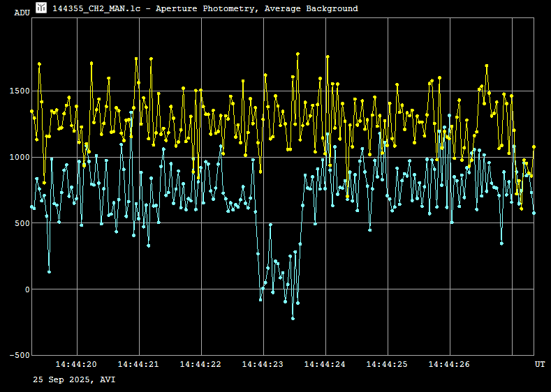The image size is (551, 392).
Task: Select the last cyan data point at right edge
Action: [534, 213]
